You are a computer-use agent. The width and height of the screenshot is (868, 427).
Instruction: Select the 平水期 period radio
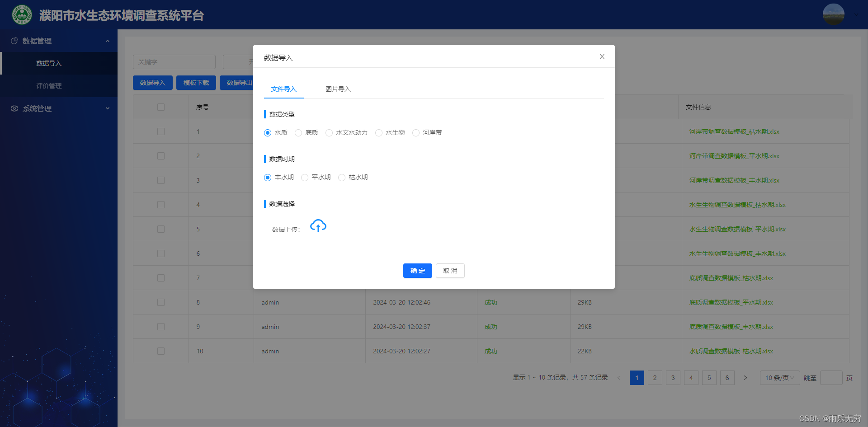(x=305, y=178)
